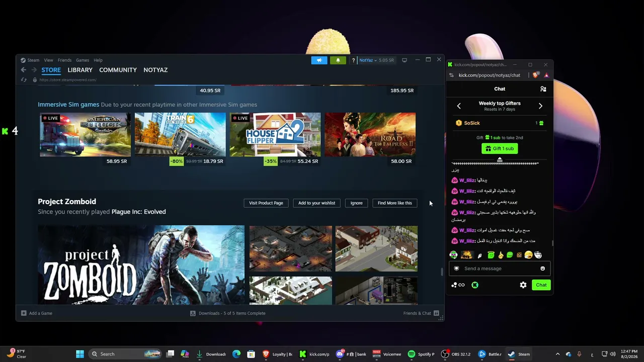Open the Kick points infinity icon

(458, 285)
